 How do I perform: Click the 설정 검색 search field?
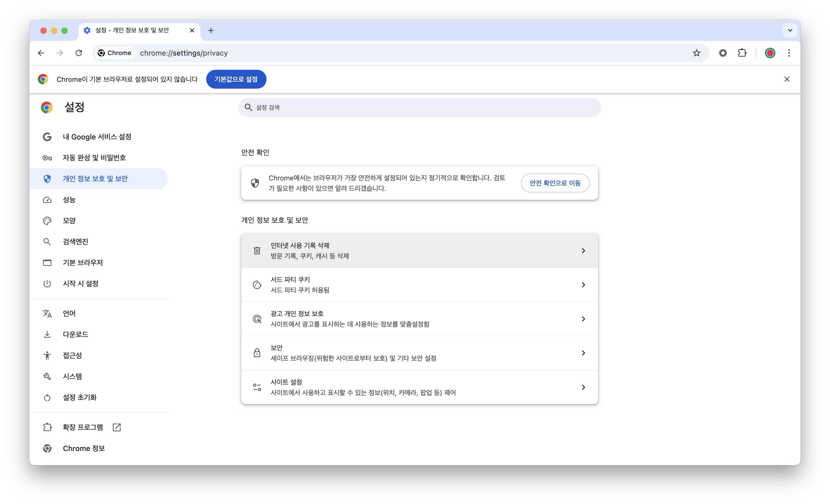point(419,108)
